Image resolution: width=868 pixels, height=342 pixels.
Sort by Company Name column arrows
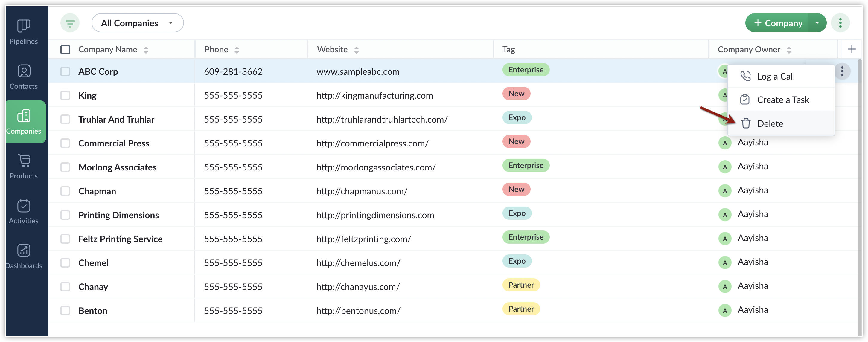pos(146,50)
